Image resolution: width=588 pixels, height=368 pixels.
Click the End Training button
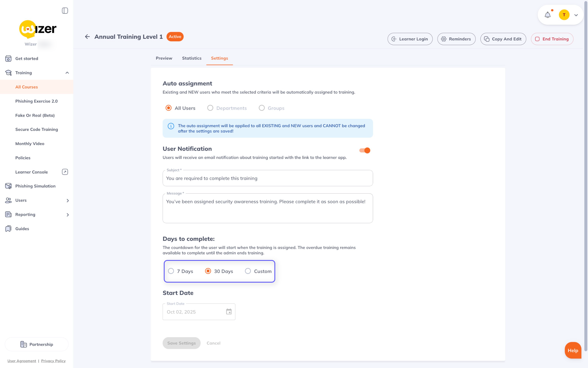(552, 39)
